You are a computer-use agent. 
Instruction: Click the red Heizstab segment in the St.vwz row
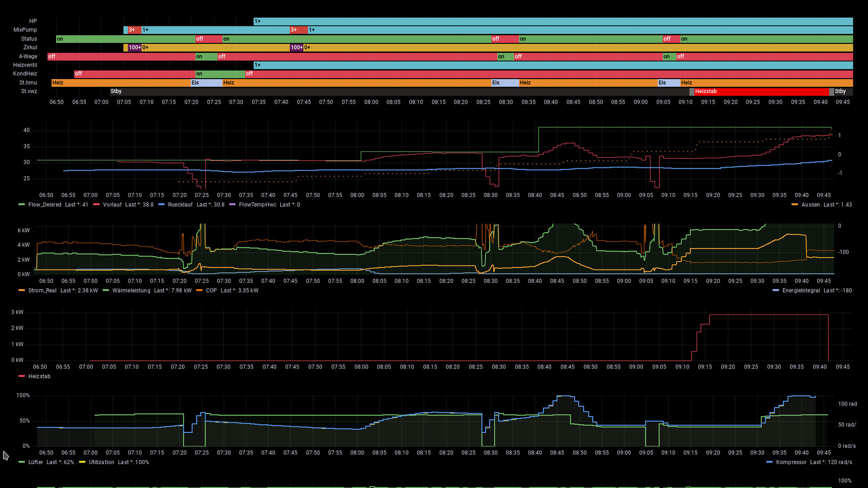click(x=761, y=91)
